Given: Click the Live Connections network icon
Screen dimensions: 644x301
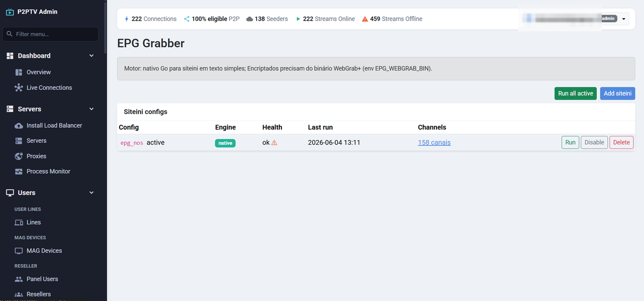Looking at the screenshot, I should (19, 87).
